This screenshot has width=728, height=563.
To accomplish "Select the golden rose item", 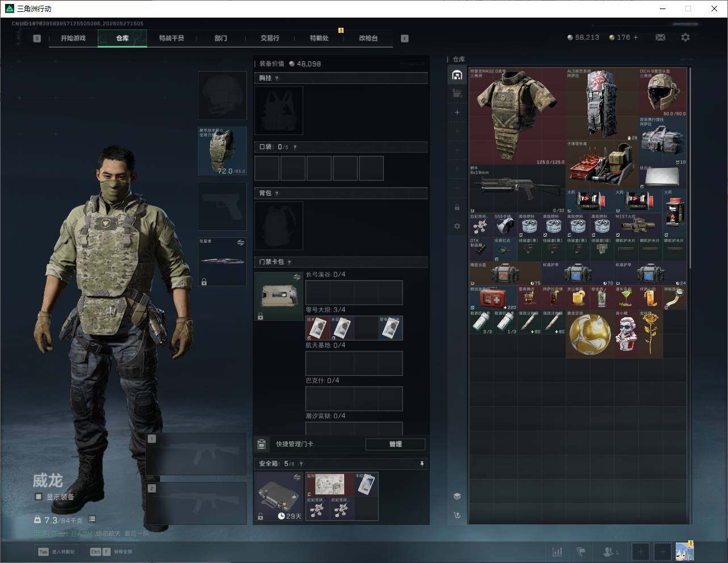I will (x=650, y=333).
